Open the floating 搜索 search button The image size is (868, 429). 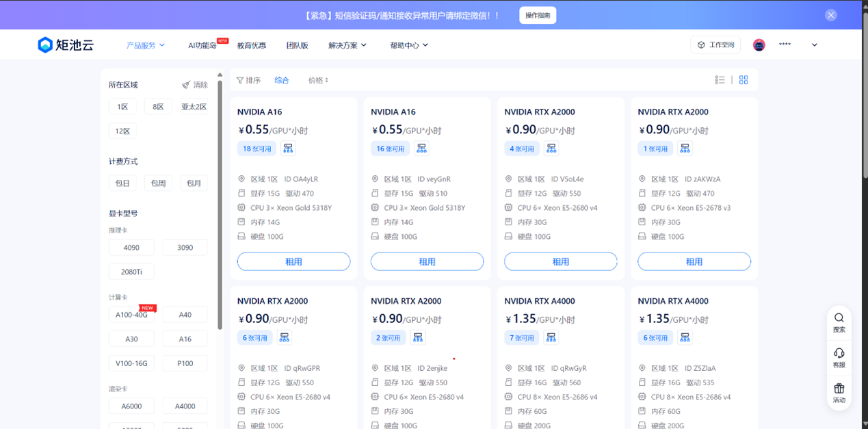pyautogui.click(x=839, y=322)
